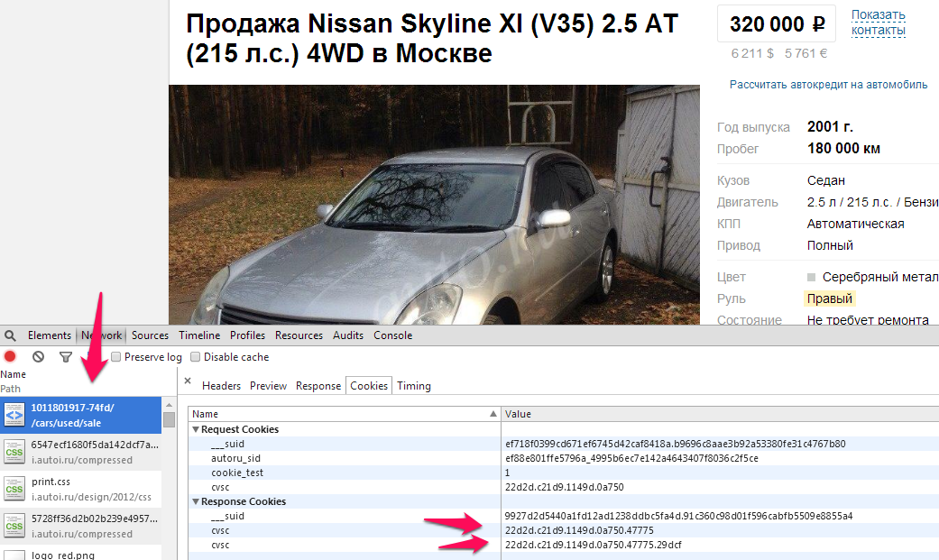Viewport: 939px width, 560px height.
Task: Click the logo_red.png file icon
Action: pos(14,555)
